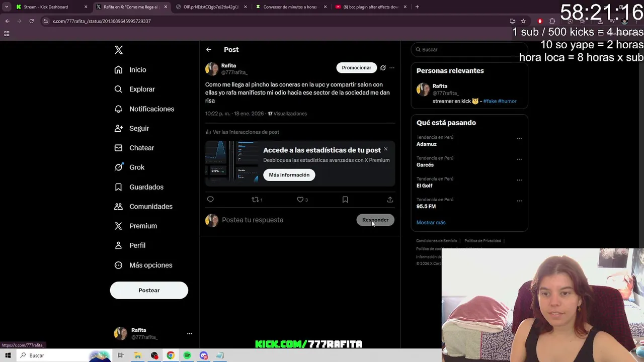Image resolution: width=644 pixels, height=362 pixels.
Task: Click the Chrome taskbar icon
Action: click(171, 355)
